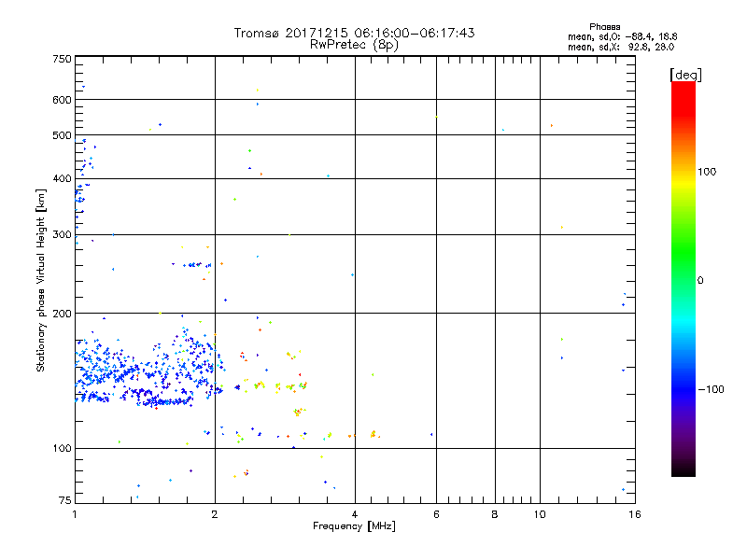Click the '[deg]' colorbar unit label
This screenshot has height=560, width=747.
click(x=685, y=75)
